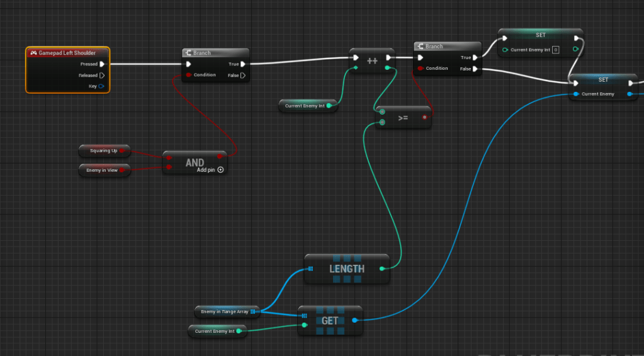Click the red output pin on AND node
Viewport: 644px width, 356px height.
coord(219,156)
